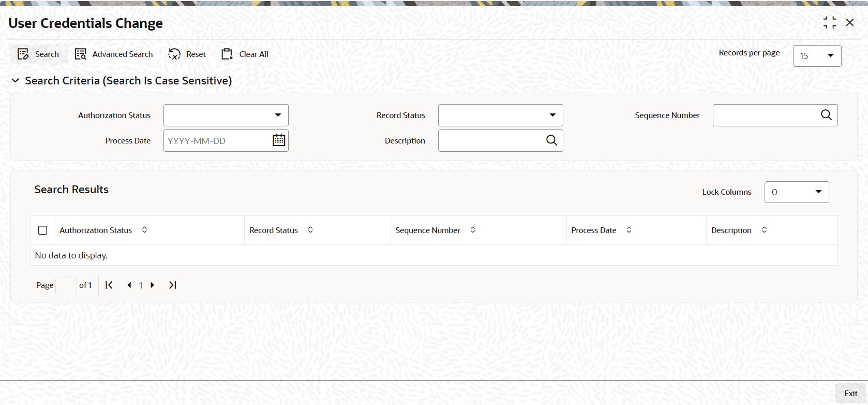
Task: Open the Record Status dropdown
Action: tap(500, 115)
